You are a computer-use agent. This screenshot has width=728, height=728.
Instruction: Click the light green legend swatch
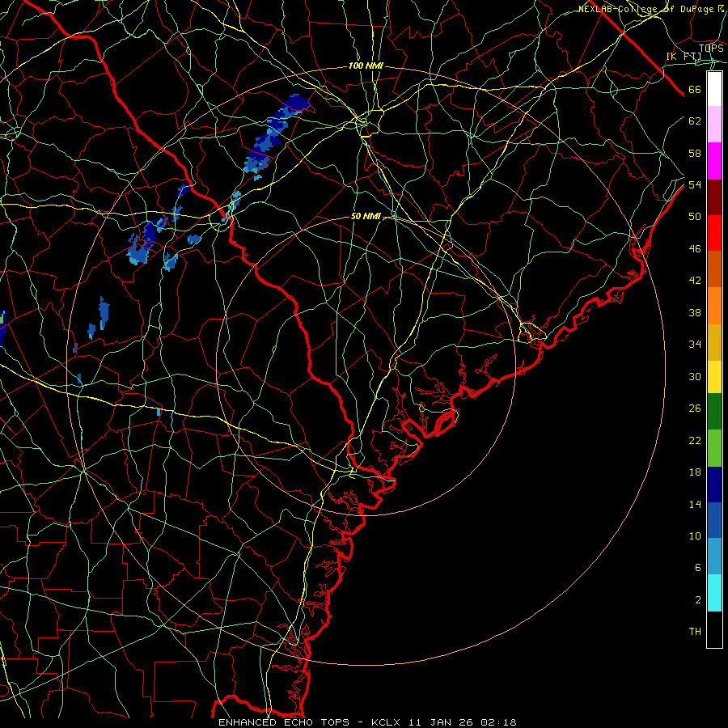coord(714,448)
